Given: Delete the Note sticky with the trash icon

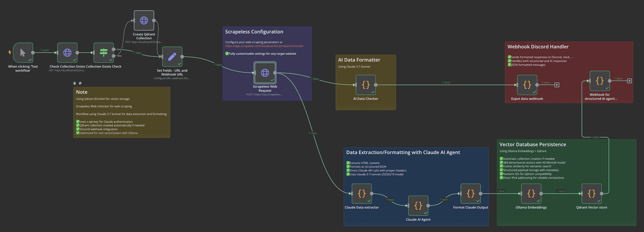Looking at the screenshot, I should click(x=74, y=83).
